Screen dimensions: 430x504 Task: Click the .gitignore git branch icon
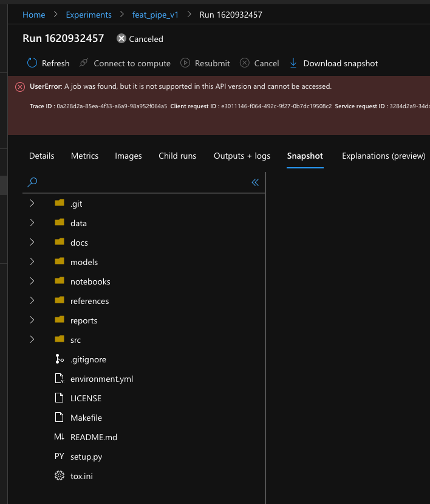point(59,359)
